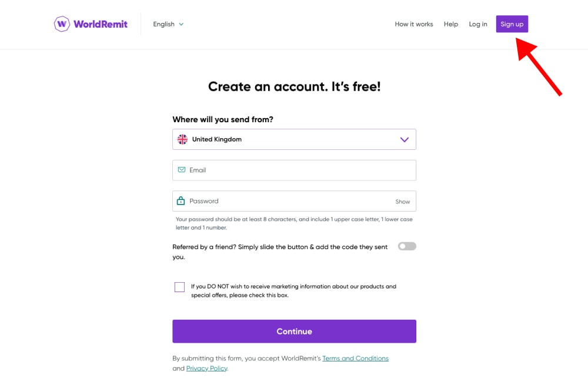Click the small arrow beside English
Image resolution: width=588 pixels, height=392 pixels.
tap(181, 24)
